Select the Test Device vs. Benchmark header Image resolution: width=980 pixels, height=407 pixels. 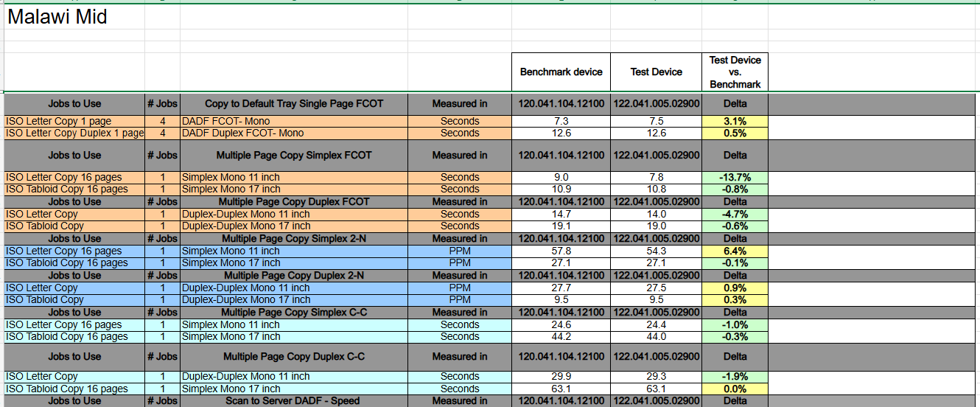tap(735, 72)
